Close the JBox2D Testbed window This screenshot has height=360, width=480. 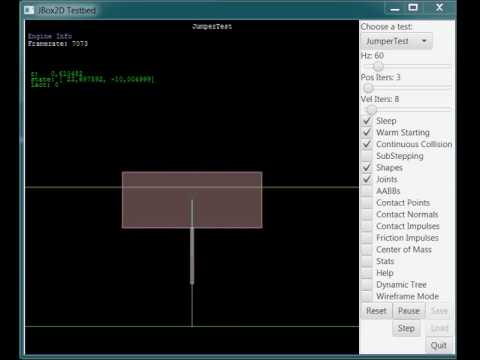tap(439, 8)
